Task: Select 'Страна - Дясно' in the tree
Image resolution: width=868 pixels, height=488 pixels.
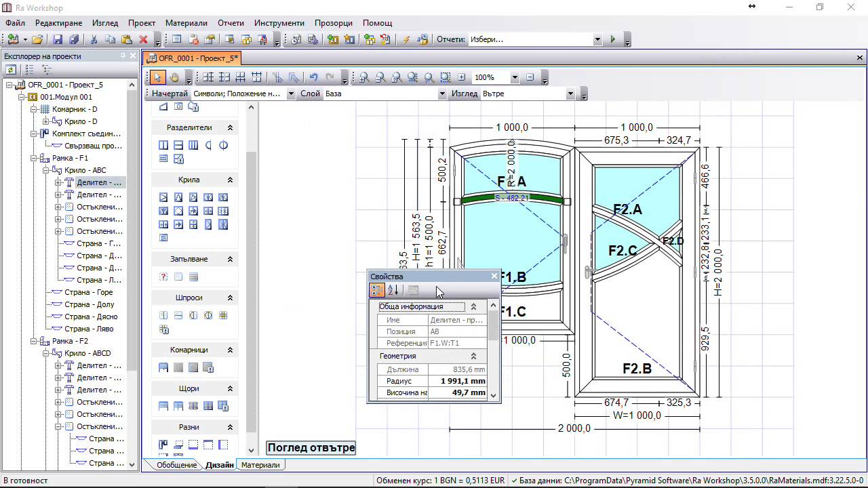Action: click(91, 317)
